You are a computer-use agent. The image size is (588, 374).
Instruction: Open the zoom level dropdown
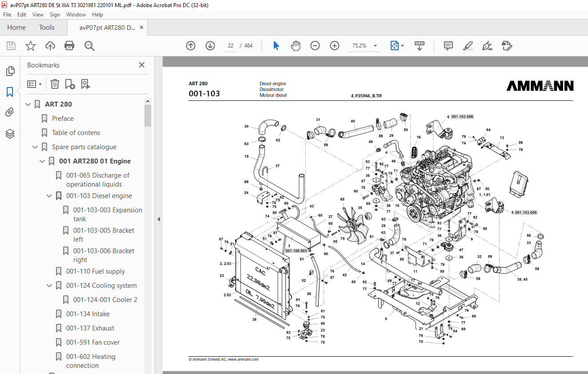pyautogui.click(x=375, y=46)
